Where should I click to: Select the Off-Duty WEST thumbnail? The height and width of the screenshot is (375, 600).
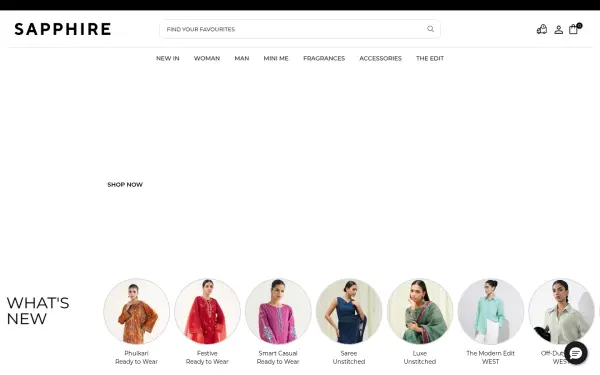561,311
